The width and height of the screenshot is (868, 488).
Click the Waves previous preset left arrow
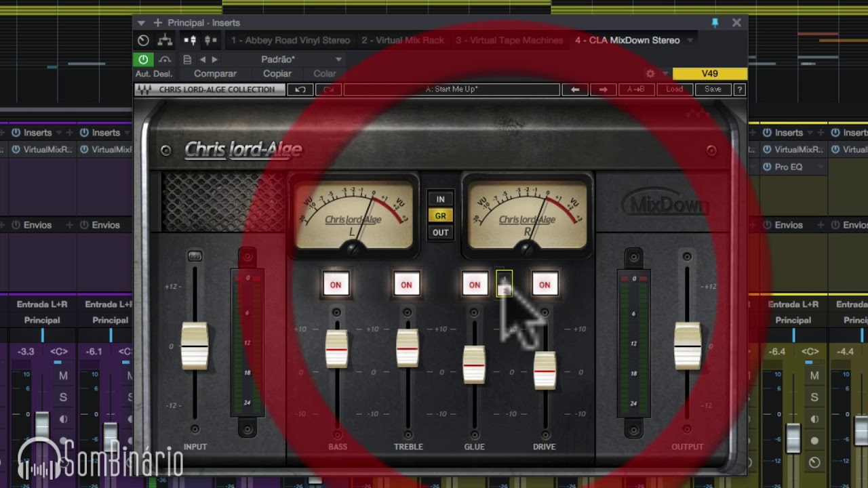pyautogui.click(x=575, y=89)
